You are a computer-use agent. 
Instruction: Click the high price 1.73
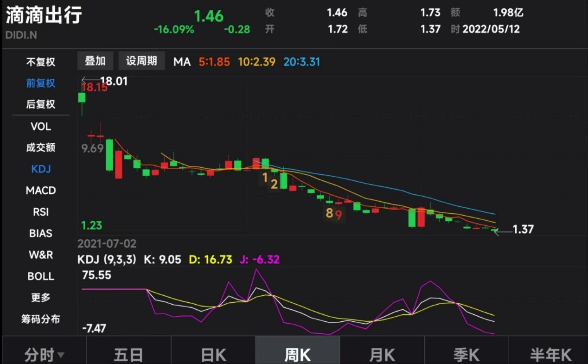pyautogui.click(x=430, y=13)
